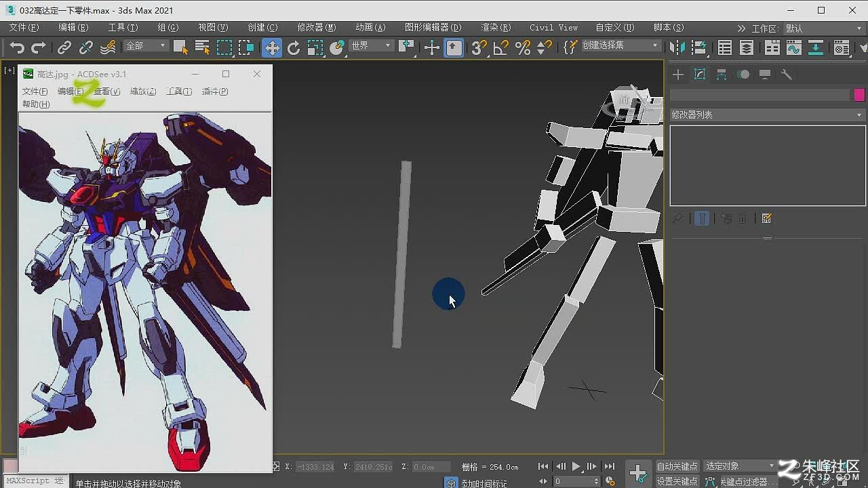Viewport: 868px width, 488px height.
Task: Activate the Select and Move tool
Action: point(272,47)
